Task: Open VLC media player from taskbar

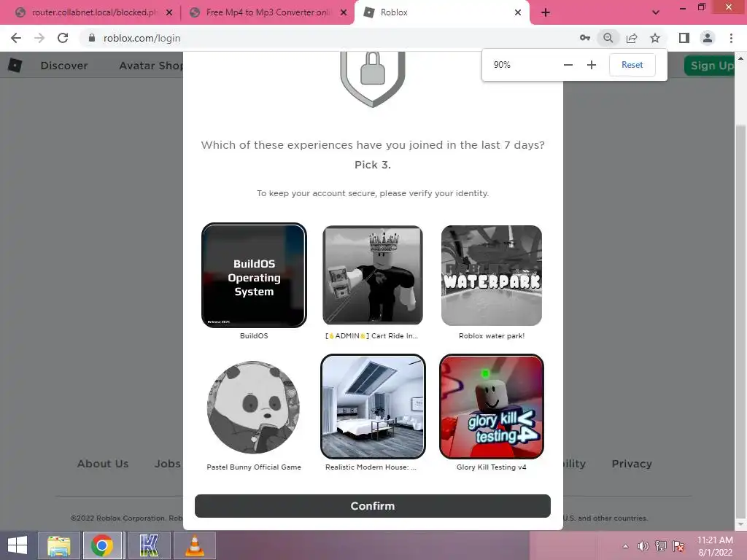Action: click(194, 545)
